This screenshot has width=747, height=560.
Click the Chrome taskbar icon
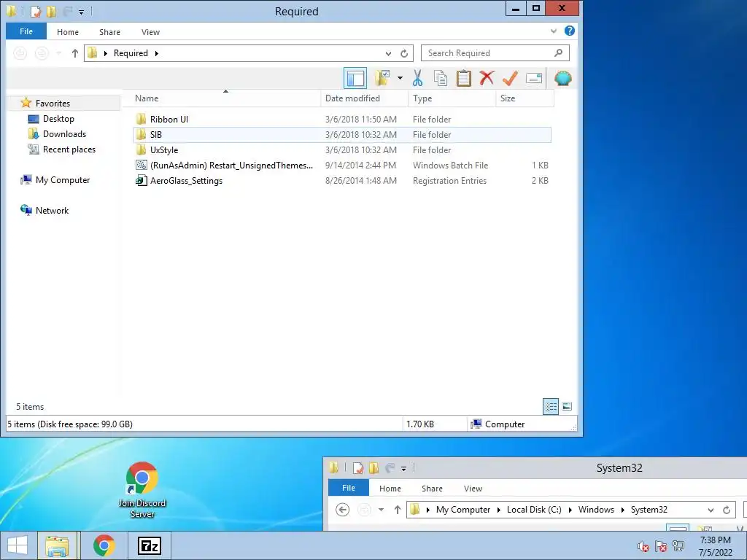[x=104, y=545]
